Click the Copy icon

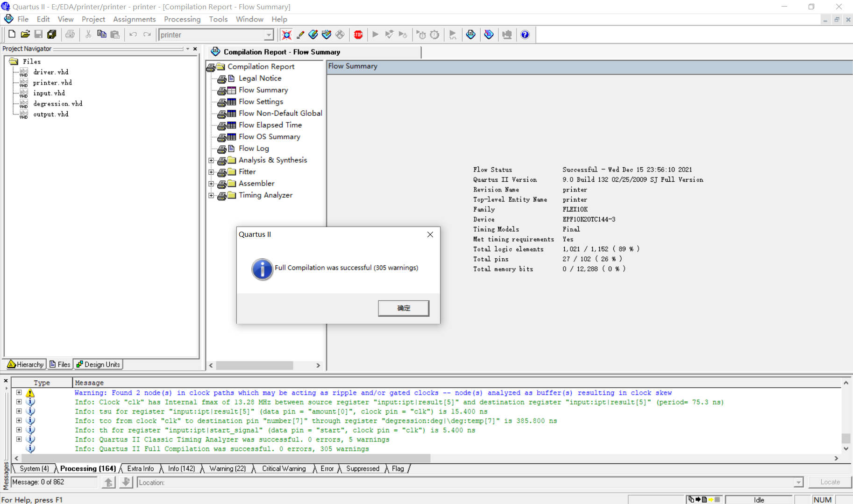pyautogui.click(x=101, y=34)
